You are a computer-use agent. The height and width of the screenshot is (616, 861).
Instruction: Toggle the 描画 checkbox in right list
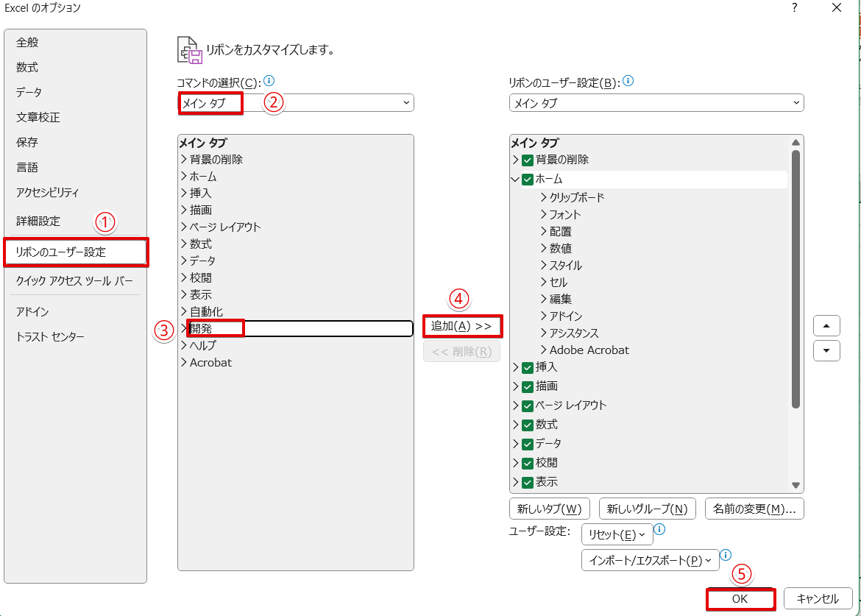[x=528, y=386]
